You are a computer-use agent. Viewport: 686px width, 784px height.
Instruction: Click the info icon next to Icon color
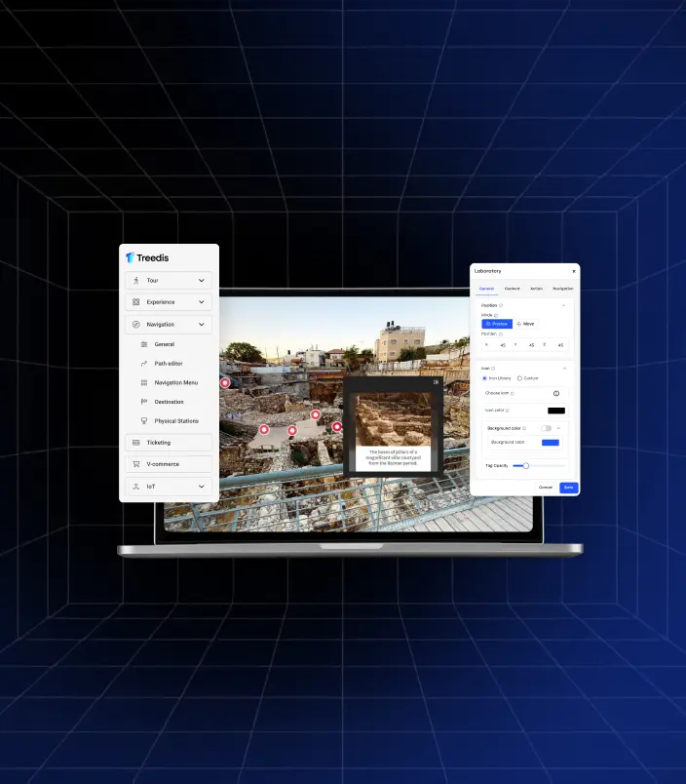(507, 411)
